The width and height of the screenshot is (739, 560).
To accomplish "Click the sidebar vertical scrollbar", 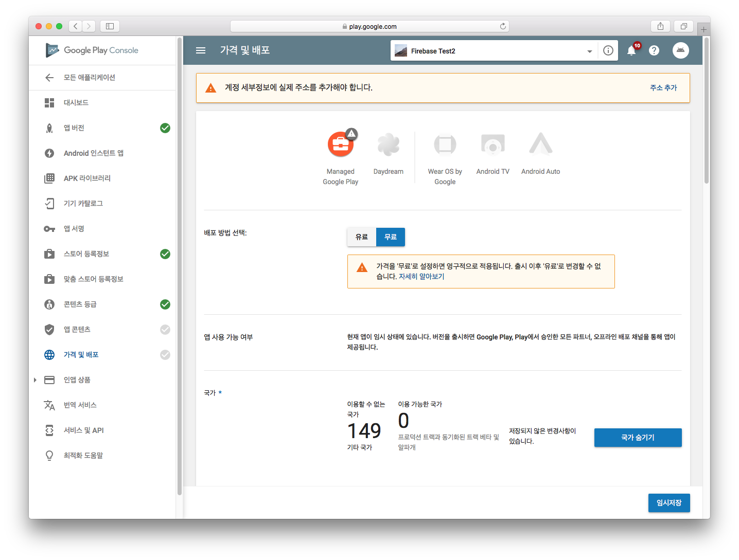I will pyautogui.click(x=180, y=265).
